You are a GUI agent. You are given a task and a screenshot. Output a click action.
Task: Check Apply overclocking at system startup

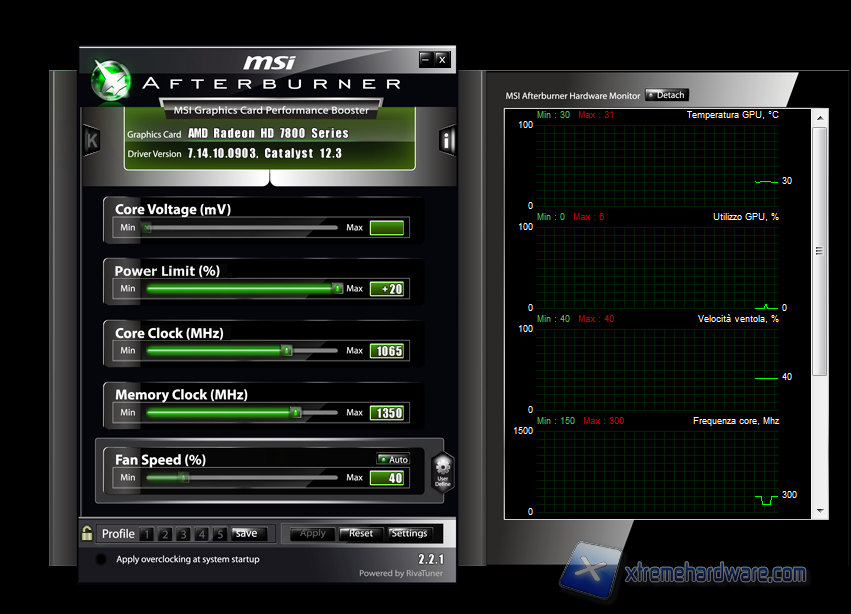100,559
